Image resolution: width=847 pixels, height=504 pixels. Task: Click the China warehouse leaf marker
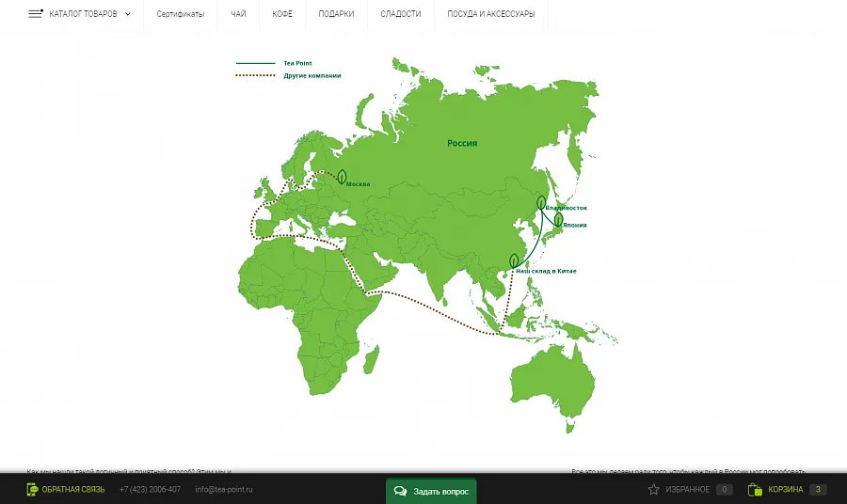point(514,261)
